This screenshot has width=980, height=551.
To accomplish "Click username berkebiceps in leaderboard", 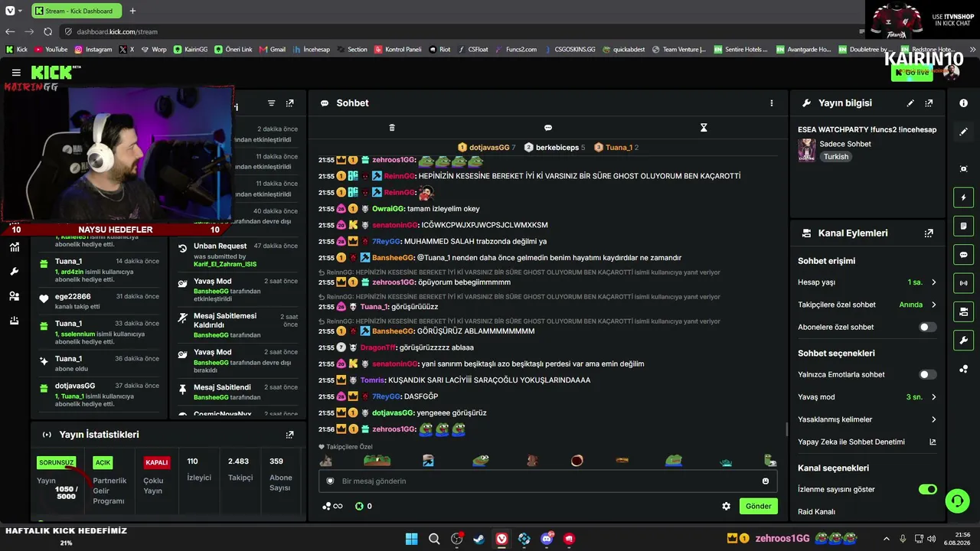I will [x=557, y=148].
